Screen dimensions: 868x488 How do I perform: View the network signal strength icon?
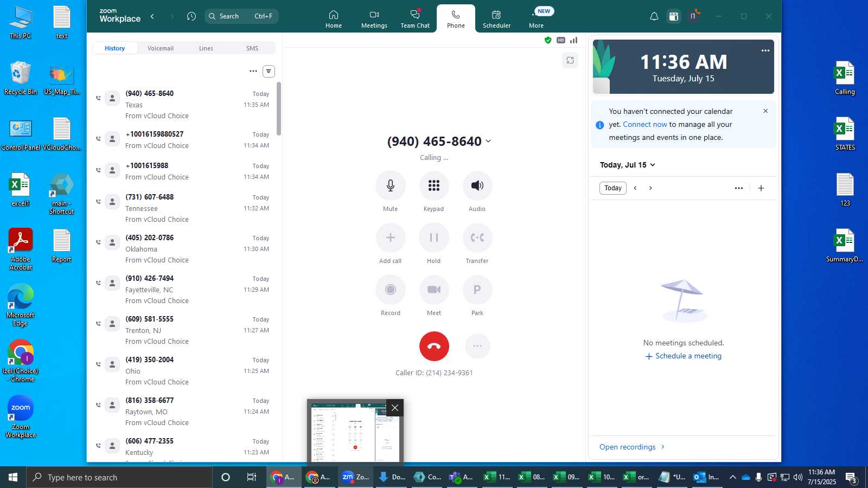574,40
